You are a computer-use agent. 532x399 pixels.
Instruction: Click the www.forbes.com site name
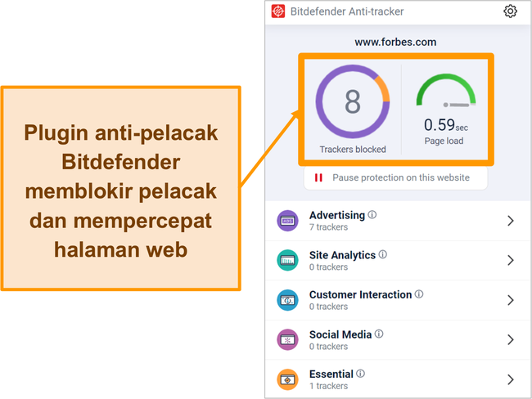[x=395, y=42]
